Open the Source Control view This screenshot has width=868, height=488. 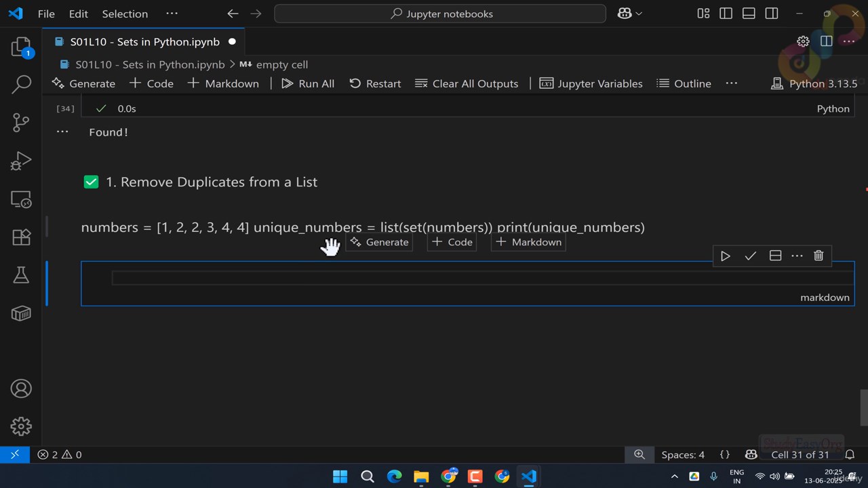coord(21,123)
